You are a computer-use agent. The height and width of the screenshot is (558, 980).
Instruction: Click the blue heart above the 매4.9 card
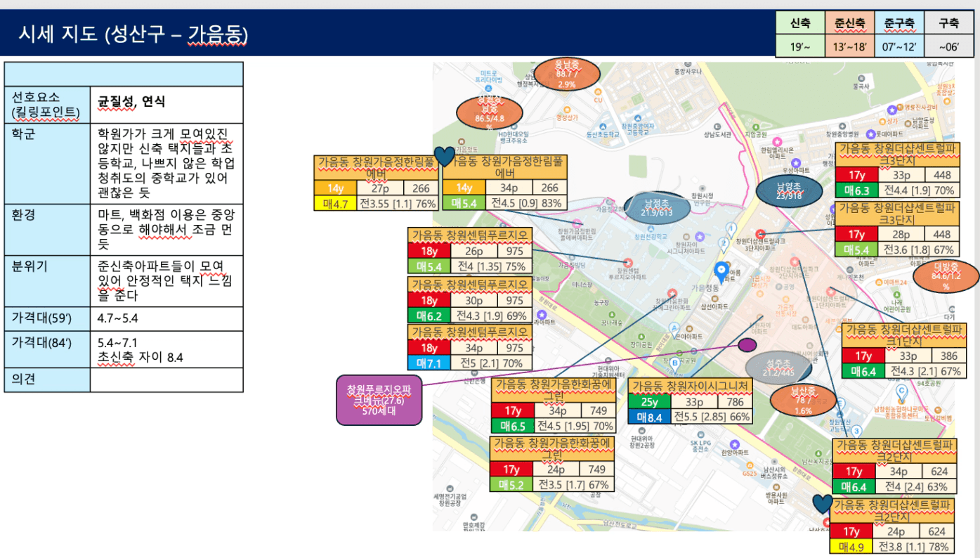coord(822,503)
